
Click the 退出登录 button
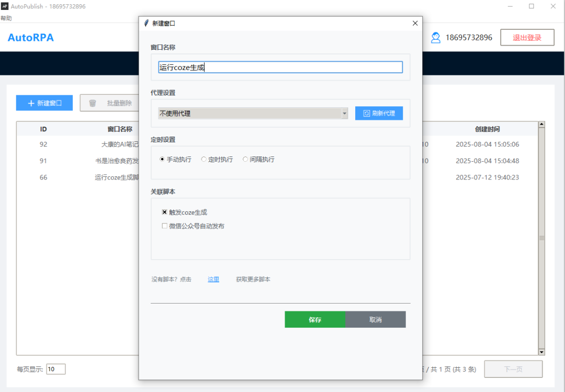pos(527,38)
